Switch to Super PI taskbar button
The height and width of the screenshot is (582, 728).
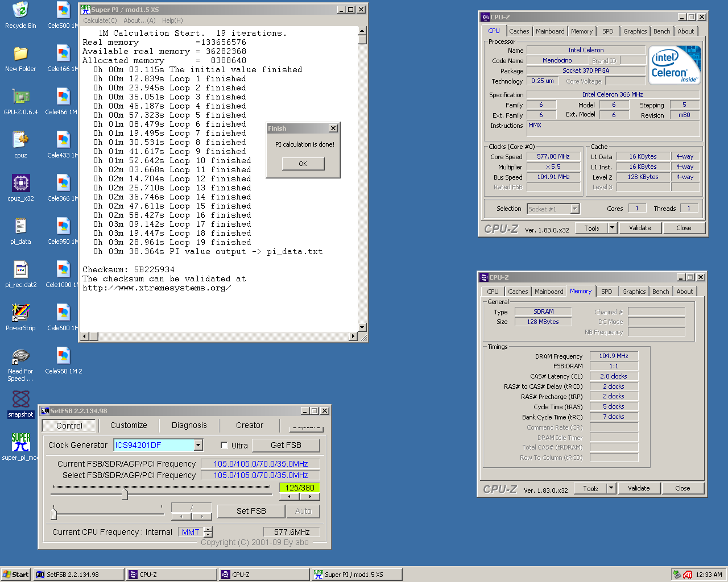[357, 575]
